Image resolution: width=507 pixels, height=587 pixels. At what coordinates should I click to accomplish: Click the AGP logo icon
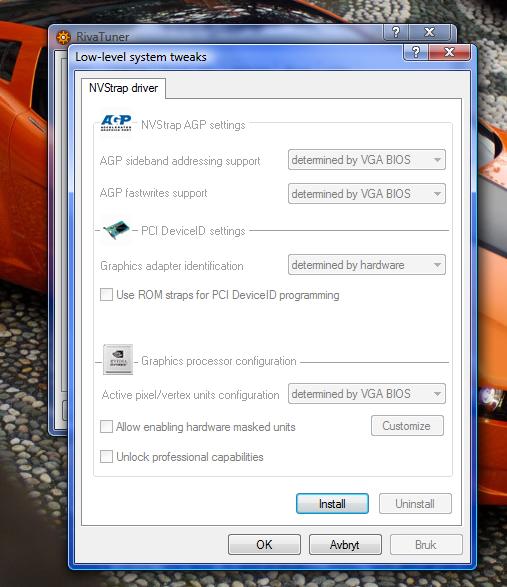(116, 123)
